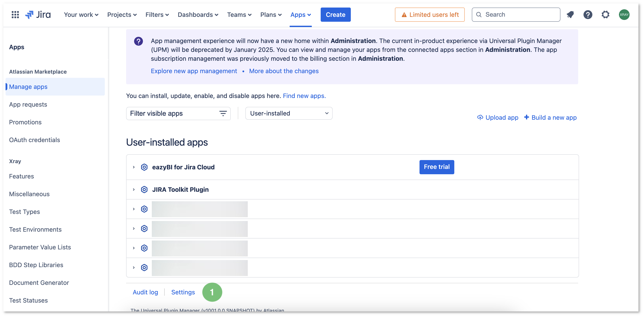This screenshot has height=317, width=644.
Task: Click the Search input field
Action: click(516, 14)
